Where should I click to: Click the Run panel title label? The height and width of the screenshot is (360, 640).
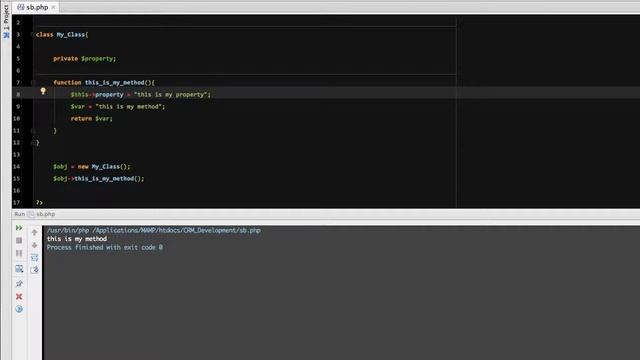click(19, 214)
